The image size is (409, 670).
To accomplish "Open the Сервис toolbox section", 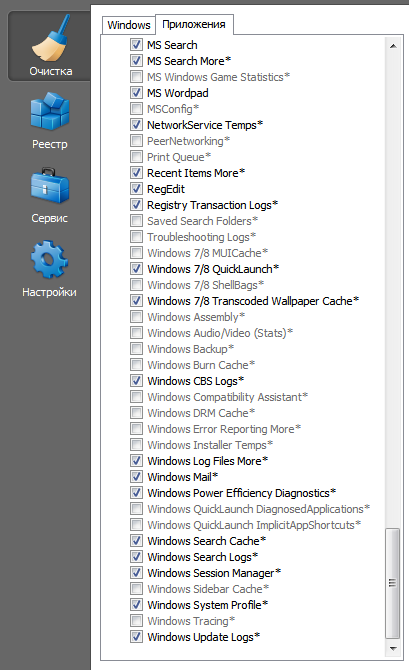I will coord(50,196).
